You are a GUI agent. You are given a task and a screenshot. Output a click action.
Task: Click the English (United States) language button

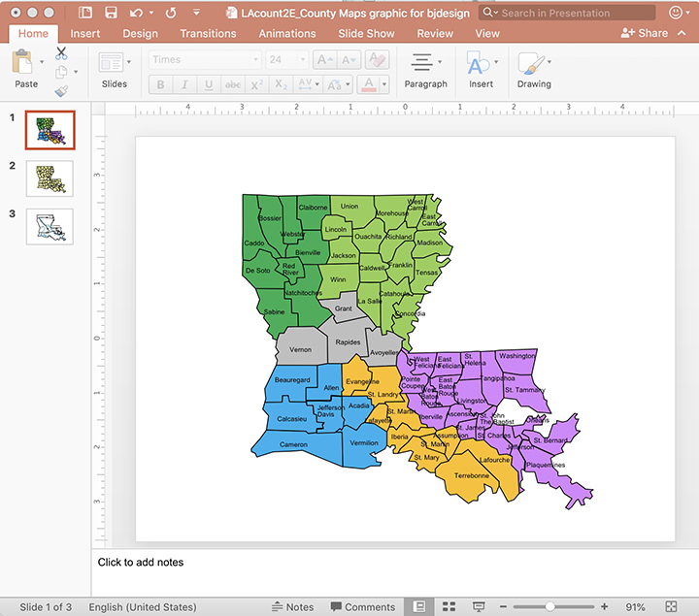click(x=143, y=606)
